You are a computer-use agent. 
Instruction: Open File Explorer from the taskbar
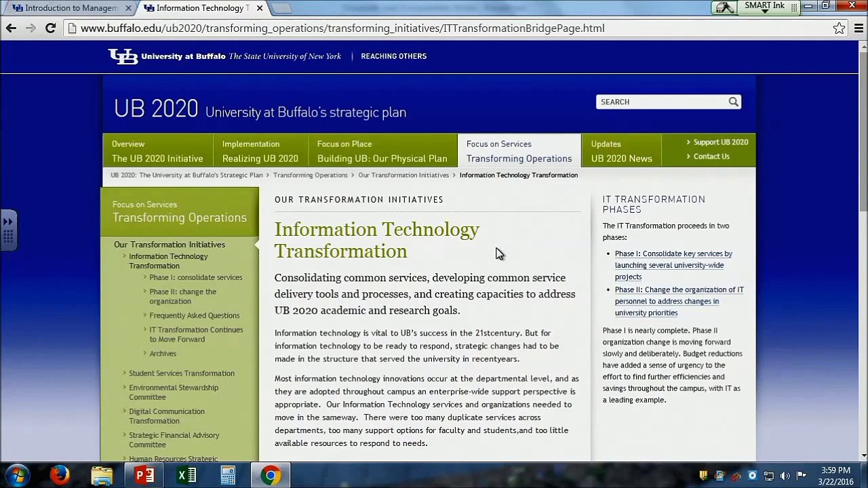tap(102, 475)
